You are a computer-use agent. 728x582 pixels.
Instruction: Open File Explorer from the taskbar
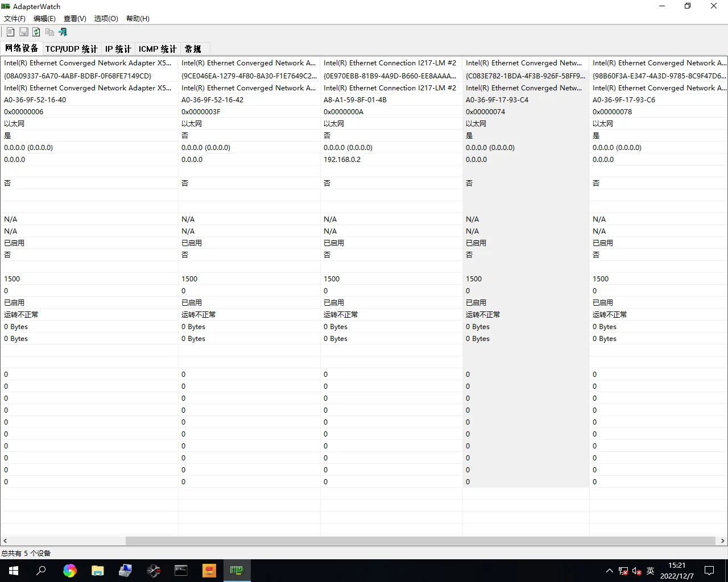tap(97, 571)
